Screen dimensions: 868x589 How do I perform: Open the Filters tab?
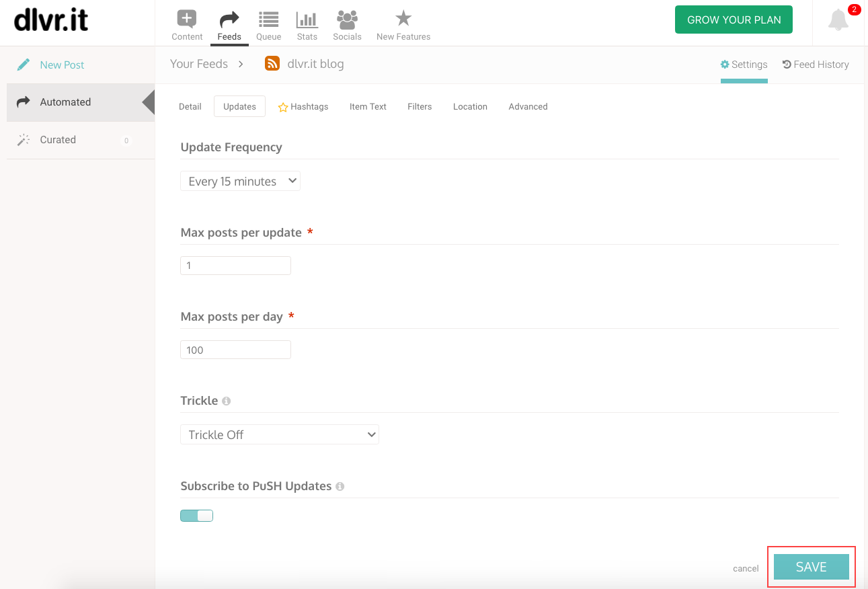tap(420, 106)
